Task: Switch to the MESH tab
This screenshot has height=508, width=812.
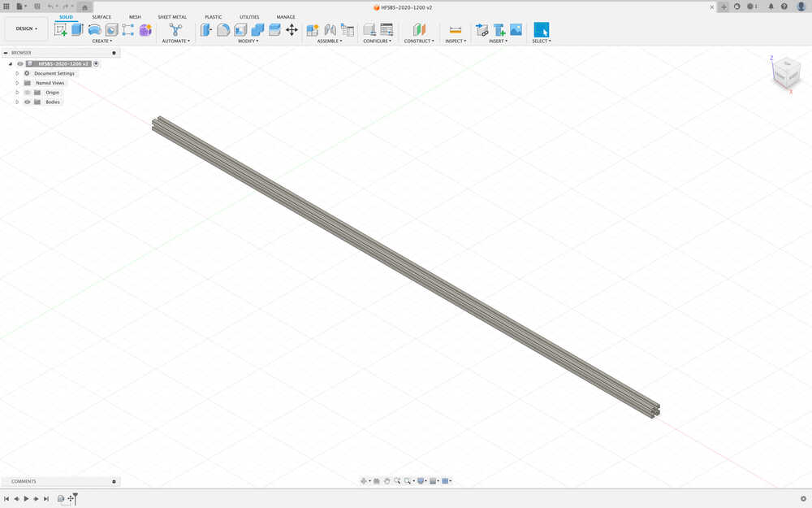Action: [x=135, y=17]
